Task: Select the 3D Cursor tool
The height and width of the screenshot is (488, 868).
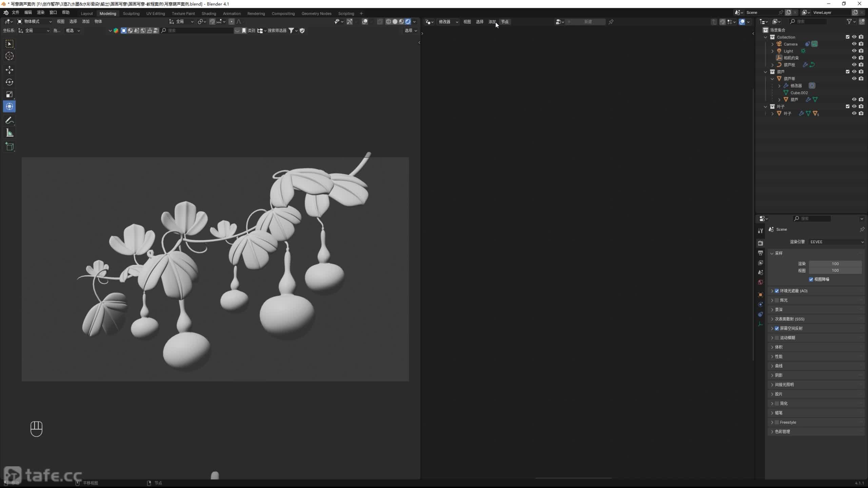Action: click(9, 56)
